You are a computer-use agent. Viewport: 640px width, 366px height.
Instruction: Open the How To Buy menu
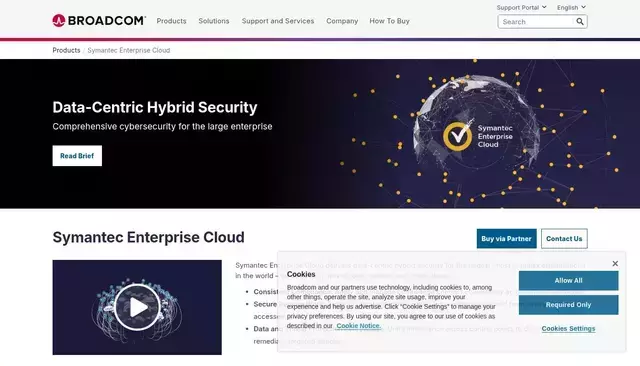click(x=389, y=21)
